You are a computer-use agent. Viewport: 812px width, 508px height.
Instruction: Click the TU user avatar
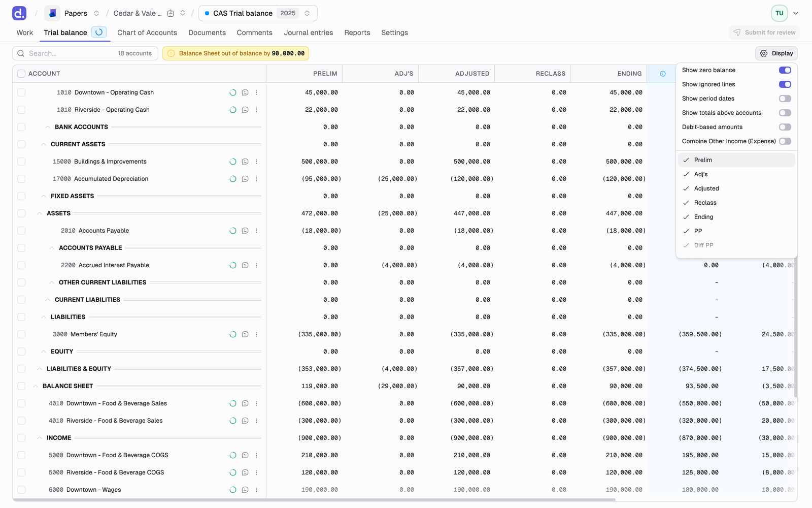(780, 13)
